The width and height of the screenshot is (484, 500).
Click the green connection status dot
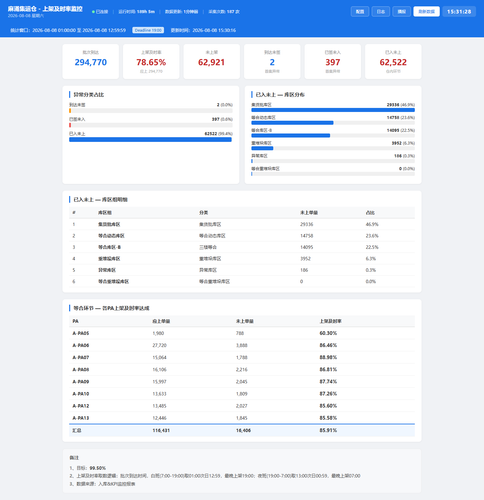pos(93,12)
